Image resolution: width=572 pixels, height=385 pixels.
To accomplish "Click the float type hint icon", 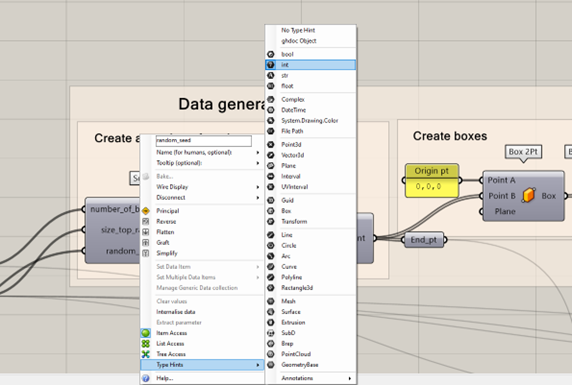I will [x=271, y=86].
